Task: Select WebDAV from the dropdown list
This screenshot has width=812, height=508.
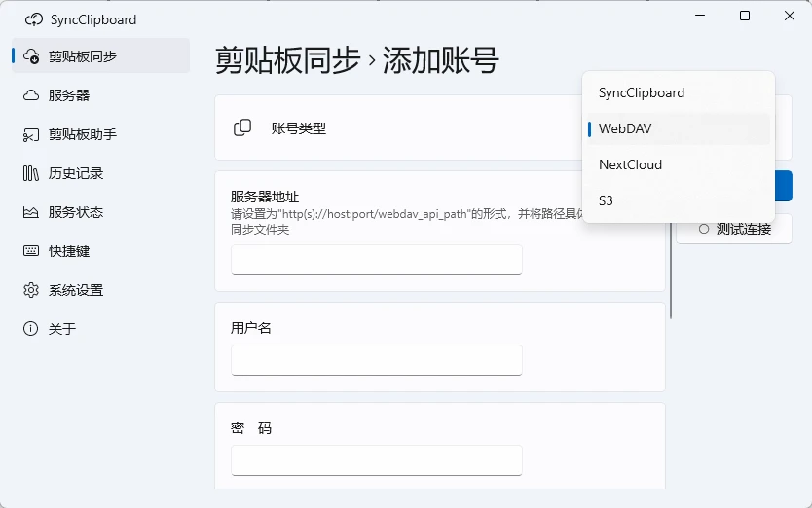Action: (679, 128)
